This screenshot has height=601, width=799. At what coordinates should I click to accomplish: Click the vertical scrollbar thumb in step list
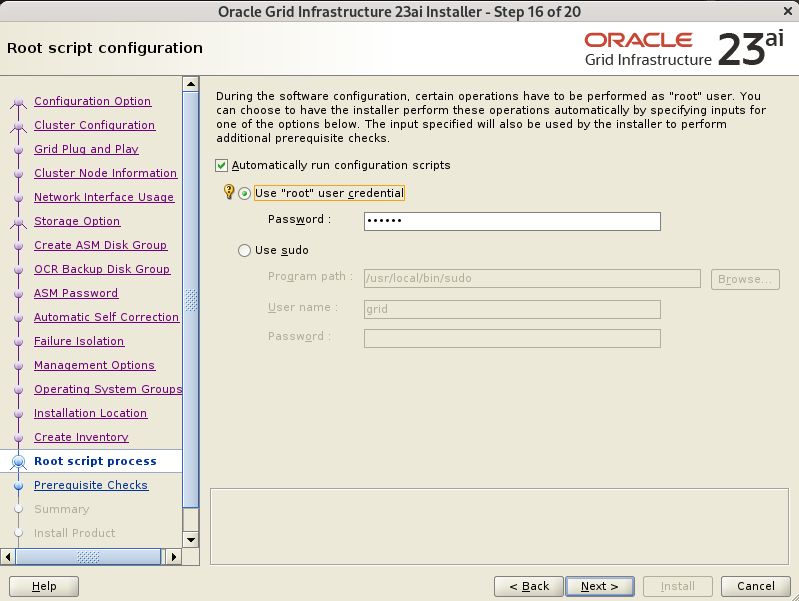coord(191,300)
